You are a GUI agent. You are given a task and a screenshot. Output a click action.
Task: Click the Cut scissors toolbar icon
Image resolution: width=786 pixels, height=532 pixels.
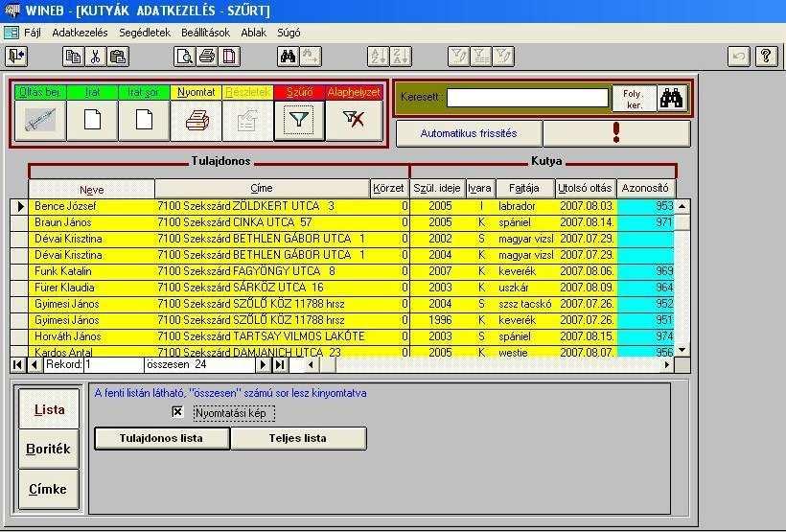point(95,57)
